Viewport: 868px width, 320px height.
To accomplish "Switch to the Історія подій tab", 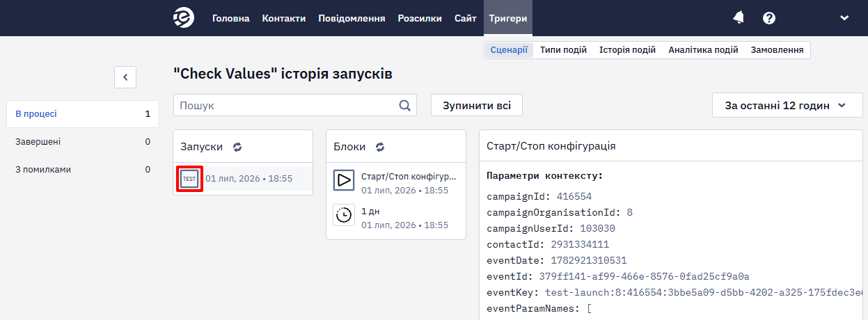I will point(627,50).
